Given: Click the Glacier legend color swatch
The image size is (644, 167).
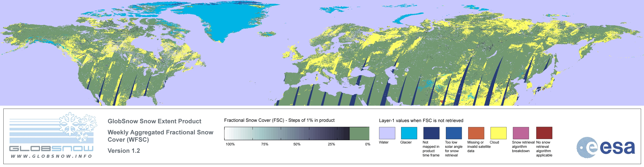Looking at the screenshot, I should click(x=409, y=133).
